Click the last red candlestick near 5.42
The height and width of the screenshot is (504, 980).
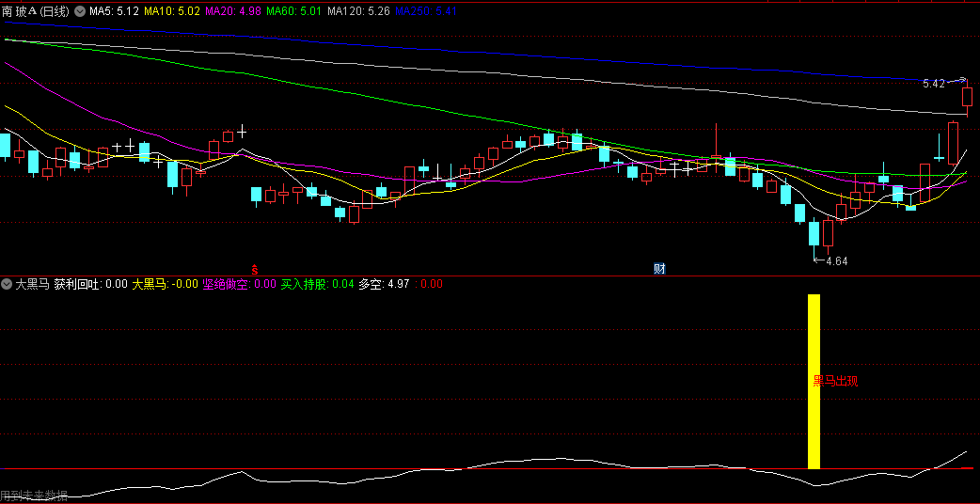click(967, 98)
